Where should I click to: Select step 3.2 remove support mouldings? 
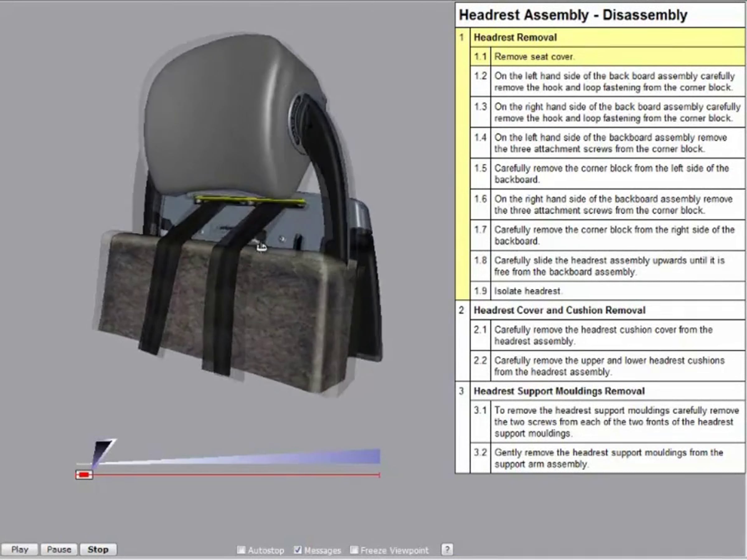608,458
